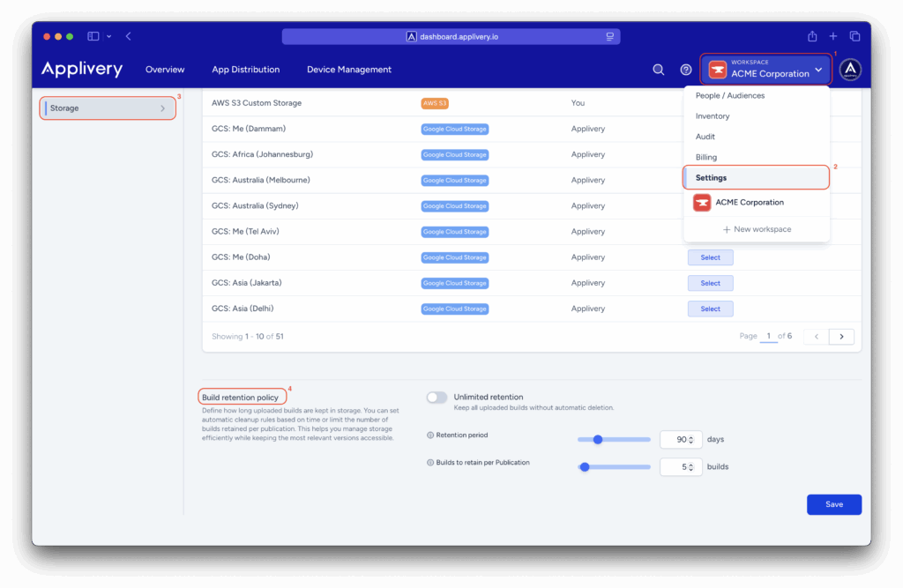
Task: Show the tab overview icon
Action: (854, 36)
